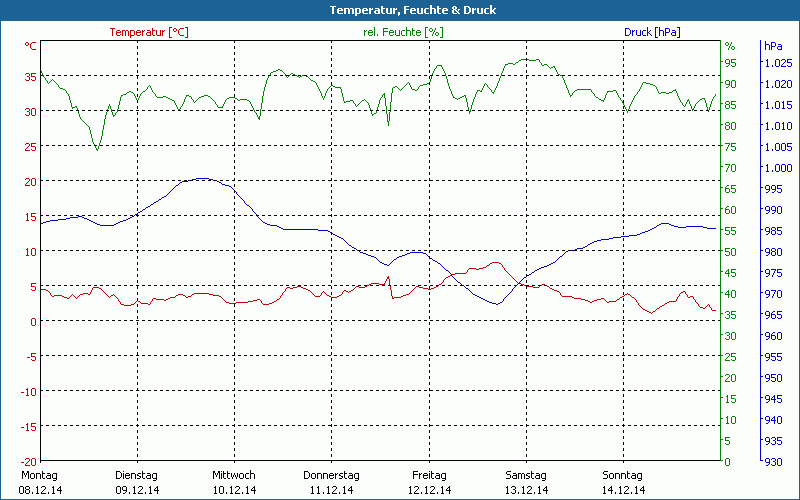This screenshot has height=500, width=800.
Task: Click the date '12.12.14'
Action: coord(429,490)
